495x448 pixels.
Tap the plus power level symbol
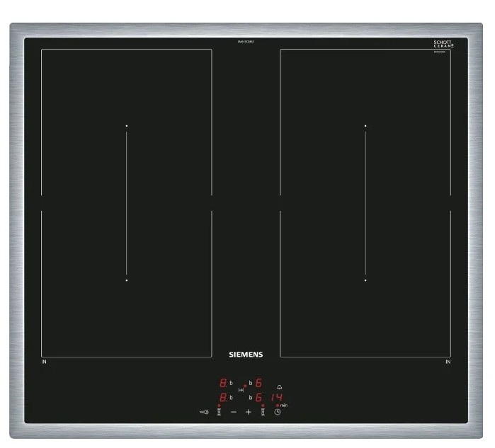(248, 412)
